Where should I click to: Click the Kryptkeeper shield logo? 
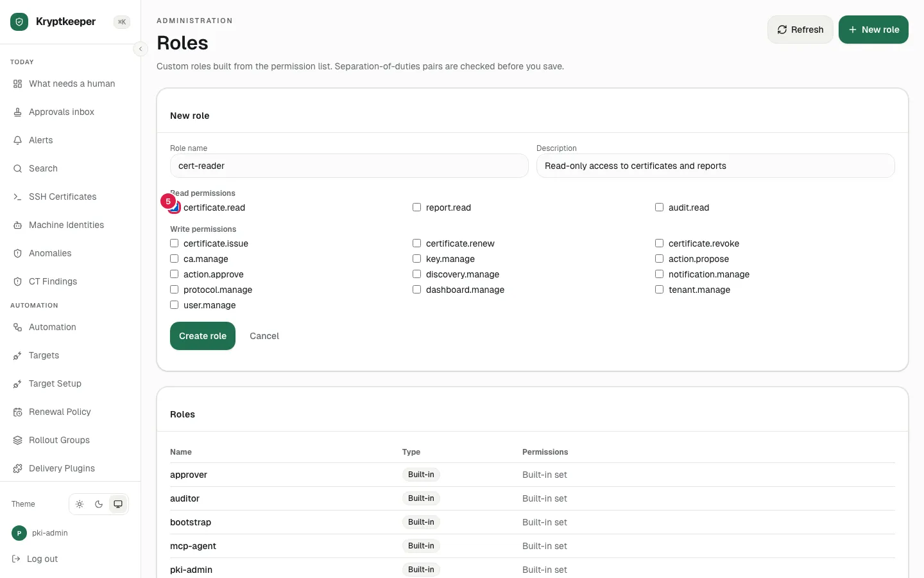pyautogui.click(x=19, y=22)
